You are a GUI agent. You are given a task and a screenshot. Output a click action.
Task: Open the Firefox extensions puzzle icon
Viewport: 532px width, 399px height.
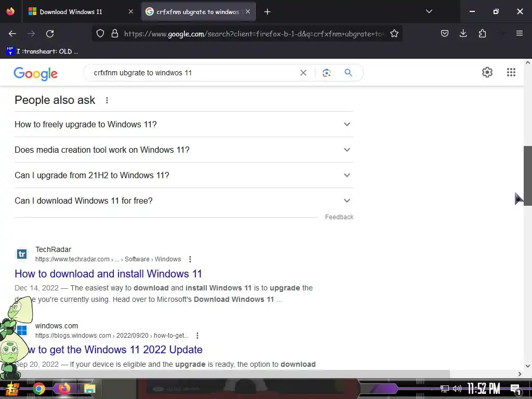click(482, 33)
